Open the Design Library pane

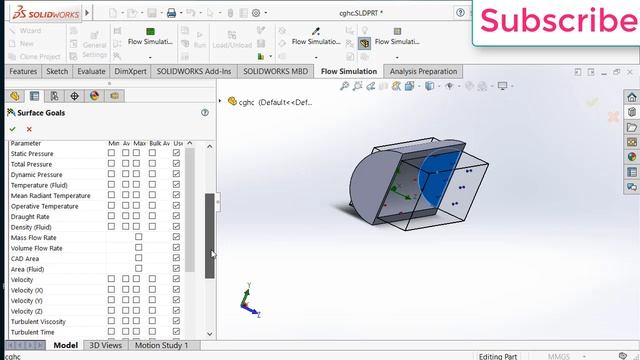[x=632, y=112]
